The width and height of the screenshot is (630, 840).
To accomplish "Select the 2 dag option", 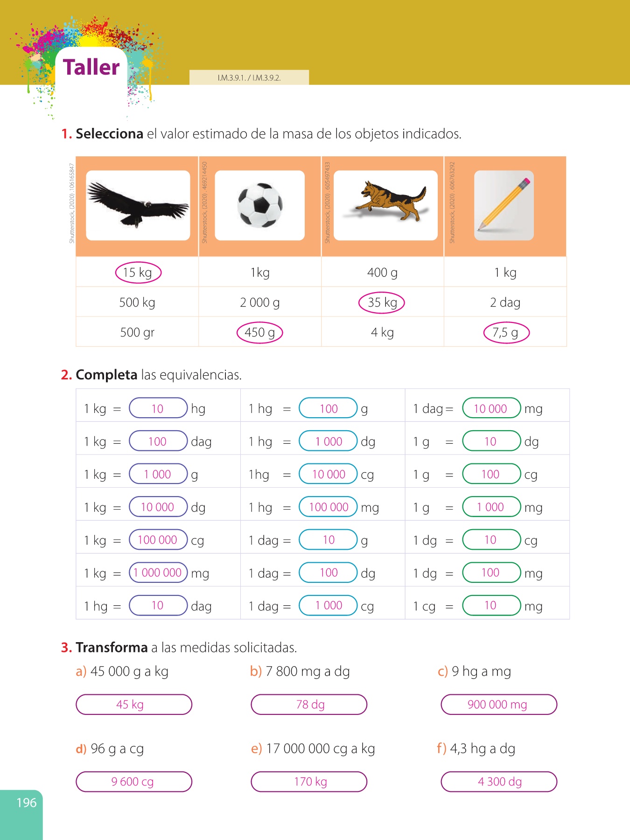I will (x=505, y=302).
